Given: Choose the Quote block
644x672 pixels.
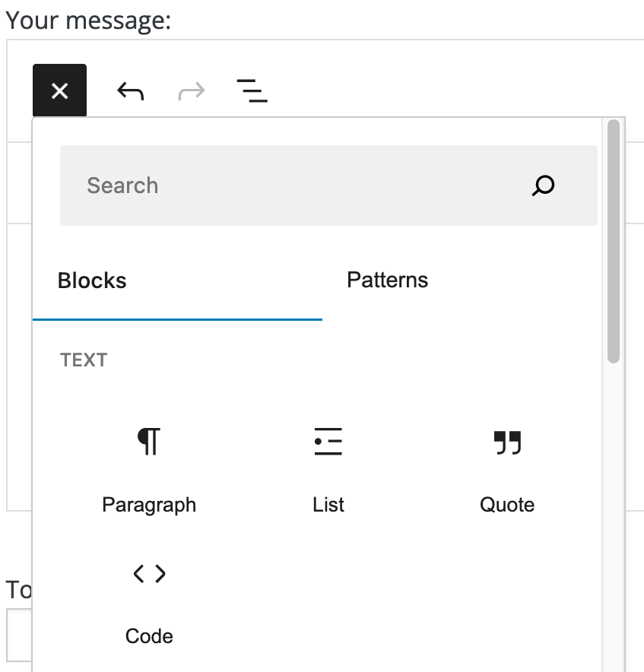Looking at the screenshot, I should point(506,441).
